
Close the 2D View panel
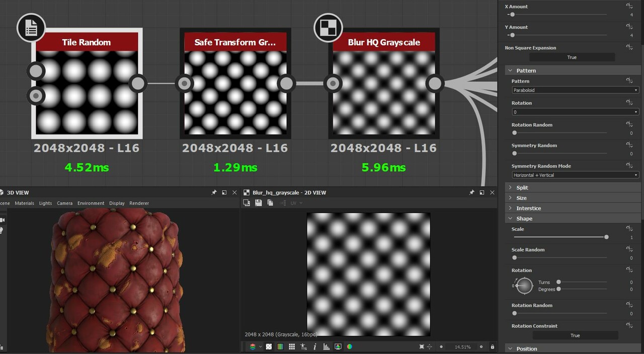(x=493, y=193)
